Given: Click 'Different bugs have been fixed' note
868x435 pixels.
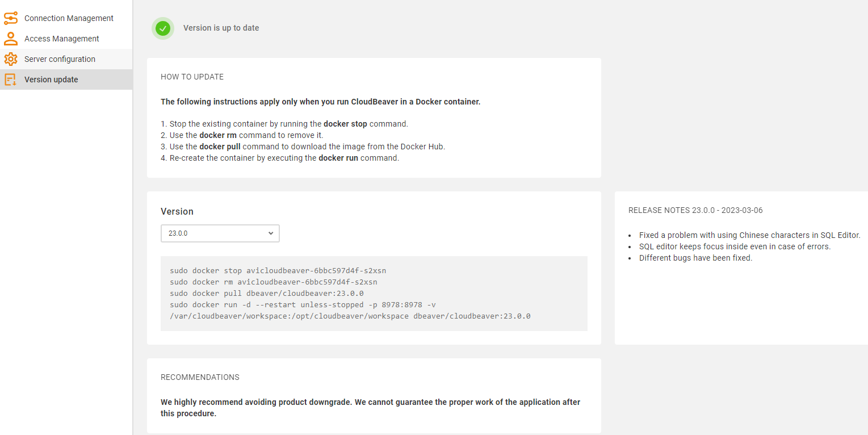Looking at the screenshot, I should pyautogui.click(x=695, y=258).
